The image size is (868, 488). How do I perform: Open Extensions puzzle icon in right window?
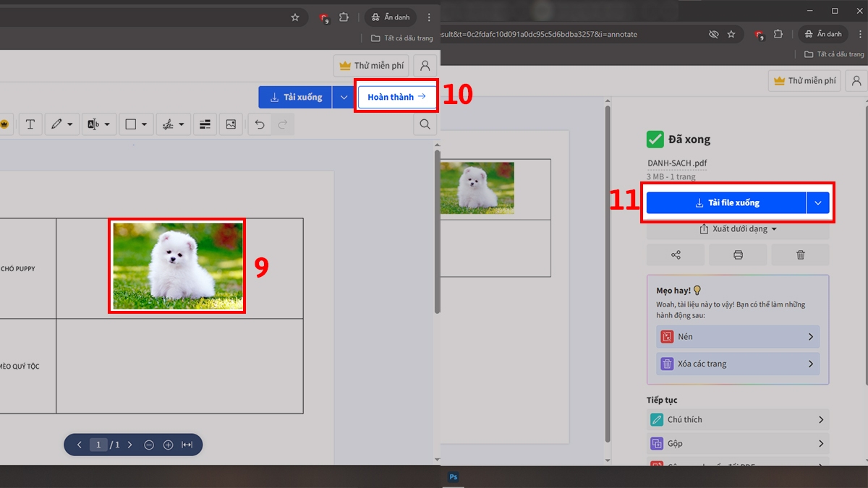pos(778,34)
